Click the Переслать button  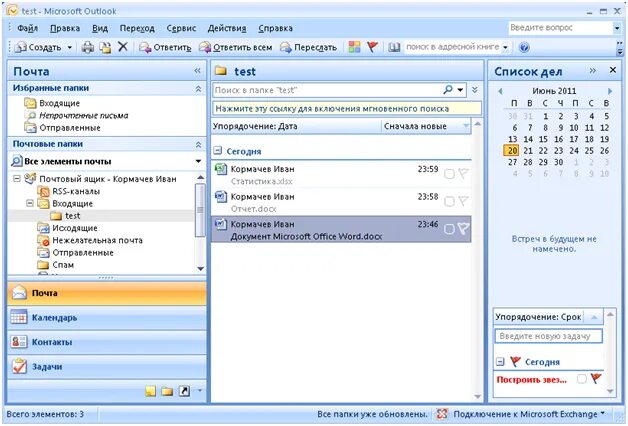click(308, 47)
